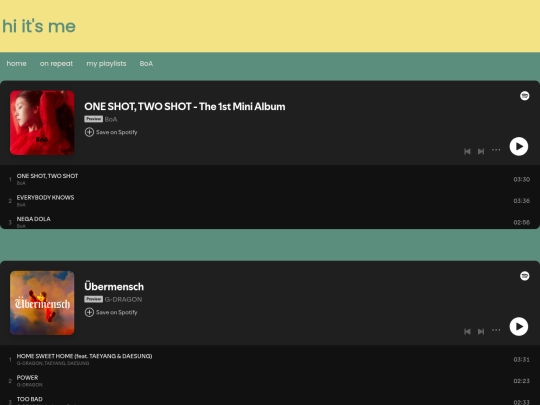The width and height of the screenshot is (540, 405).
Task: Click the 02:56 track duration
Action: tap(521, 222)
